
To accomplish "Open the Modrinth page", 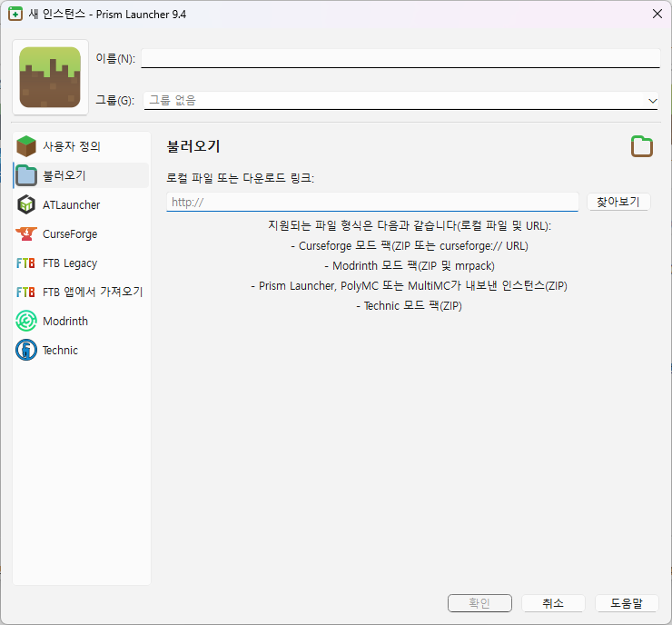I will 82,321.
